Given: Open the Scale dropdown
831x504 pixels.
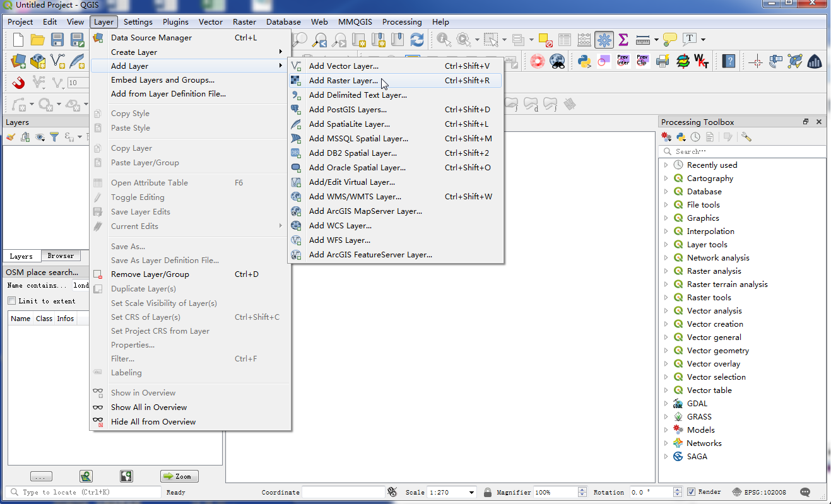Looking at the screenshot, I should tap(471, 492).
